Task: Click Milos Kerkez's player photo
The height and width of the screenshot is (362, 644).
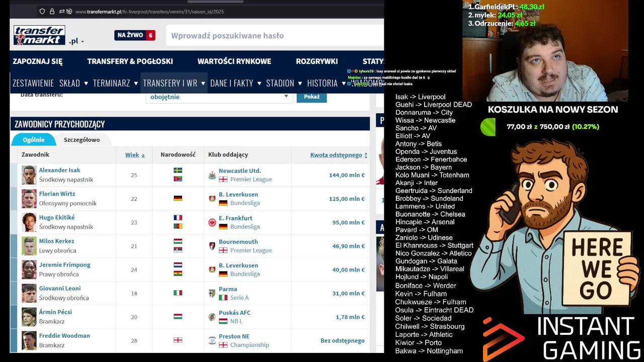Action: pyautogui.click(x=29, y=246)
